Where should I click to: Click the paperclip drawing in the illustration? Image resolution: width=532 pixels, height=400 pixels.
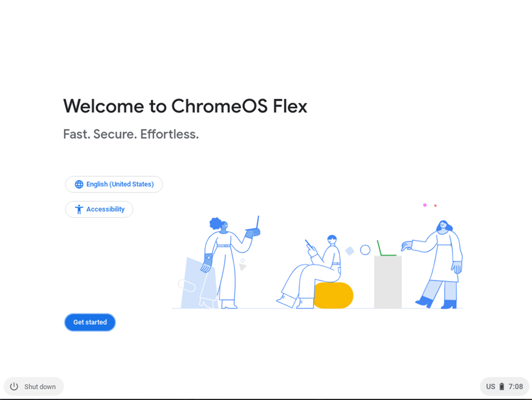point(186,285)
